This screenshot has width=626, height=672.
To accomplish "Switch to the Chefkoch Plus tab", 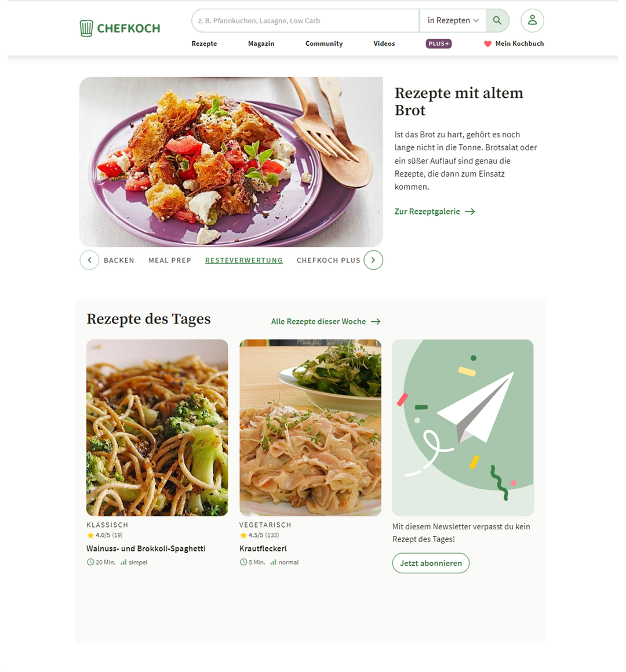I will pos(328,260).
